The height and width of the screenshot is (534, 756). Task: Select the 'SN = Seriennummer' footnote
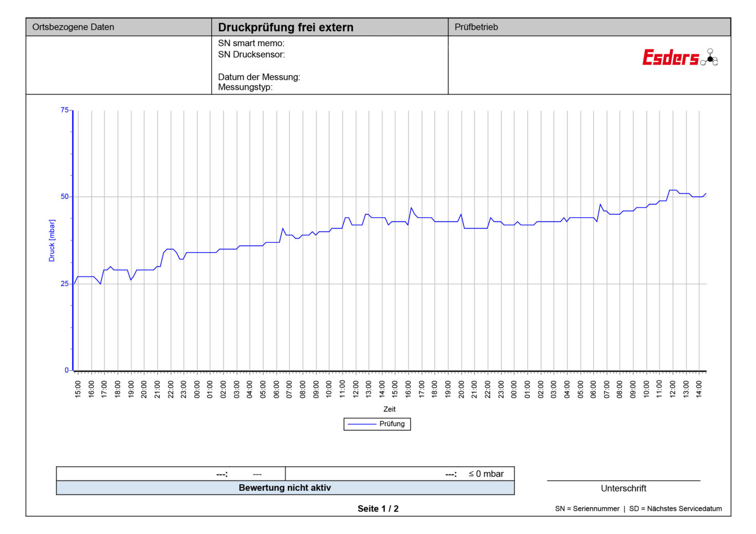(587, 509)
